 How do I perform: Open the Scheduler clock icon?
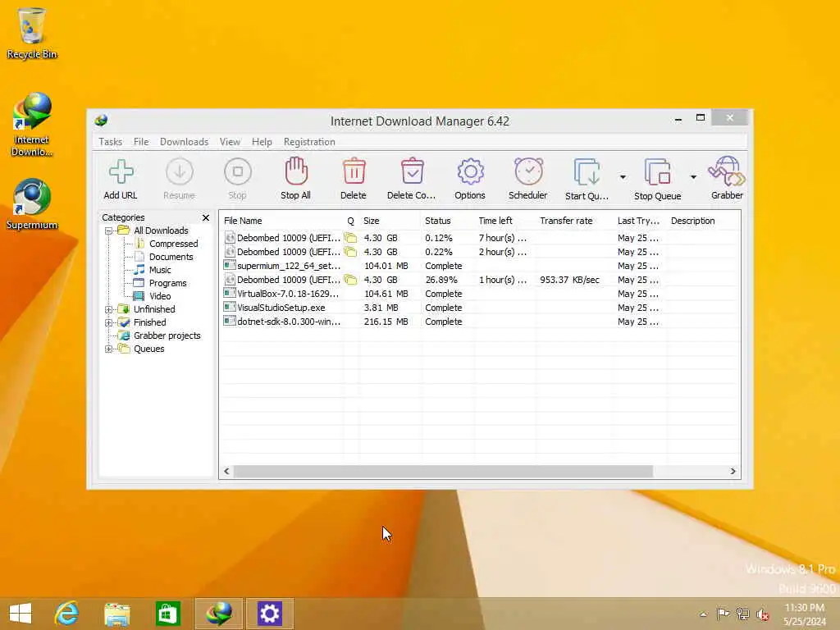click(x=528, y=171)
